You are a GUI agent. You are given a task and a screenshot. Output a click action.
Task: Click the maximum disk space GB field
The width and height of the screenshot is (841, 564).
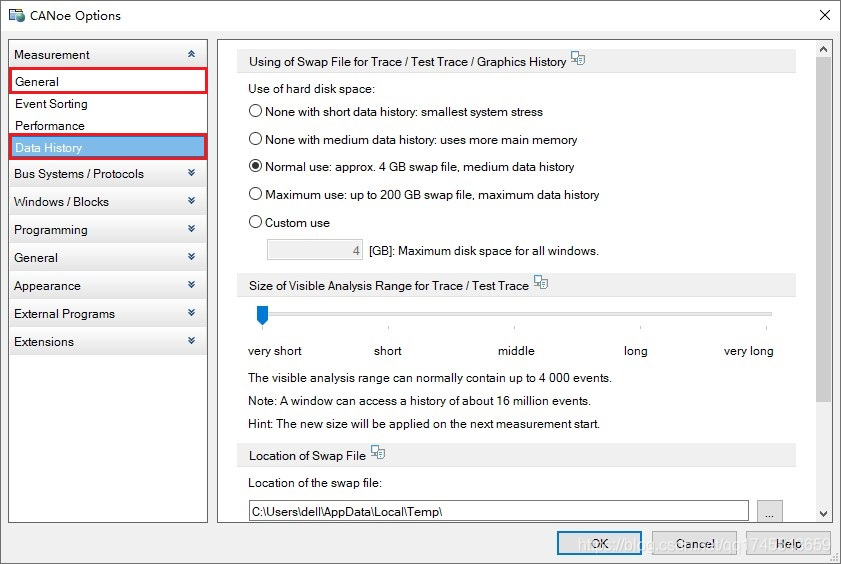[315, 250]
